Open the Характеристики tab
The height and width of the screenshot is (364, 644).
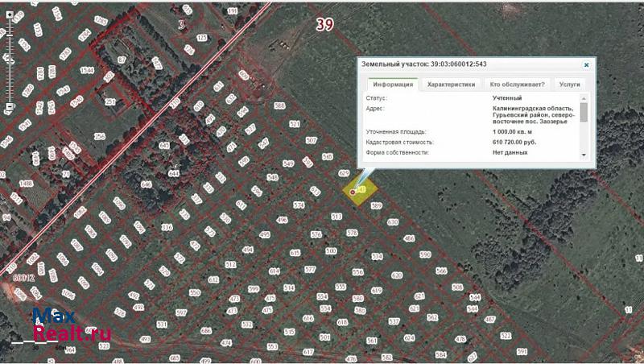(x=451, y=84)
